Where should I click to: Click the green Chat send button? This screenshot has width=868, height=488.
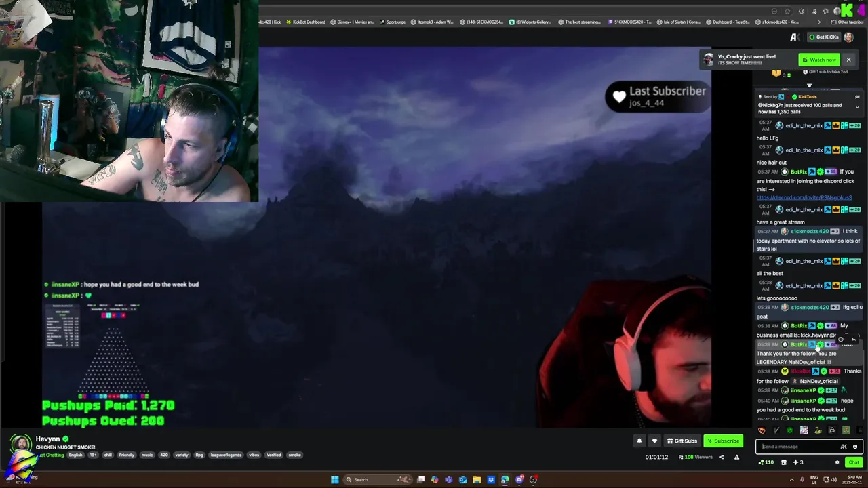(853, 462)
